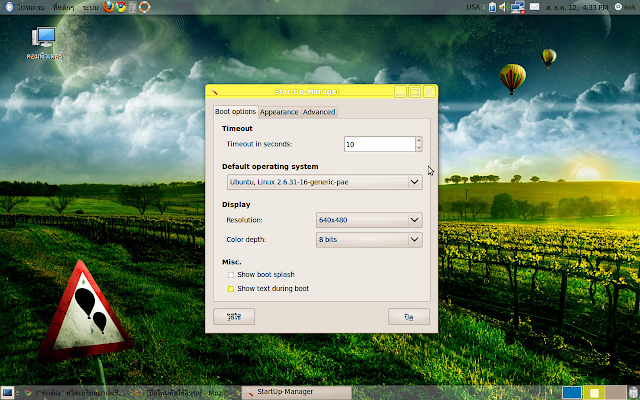Screen dimensions: 640x400
Task: Click the main menu logo icon in top panel
Action: coord(9,7)
